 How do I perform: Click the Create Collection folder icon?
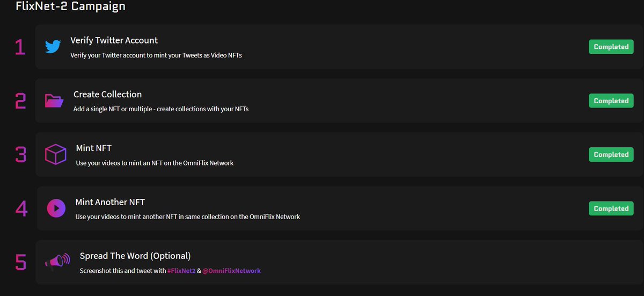click(54, 100)
